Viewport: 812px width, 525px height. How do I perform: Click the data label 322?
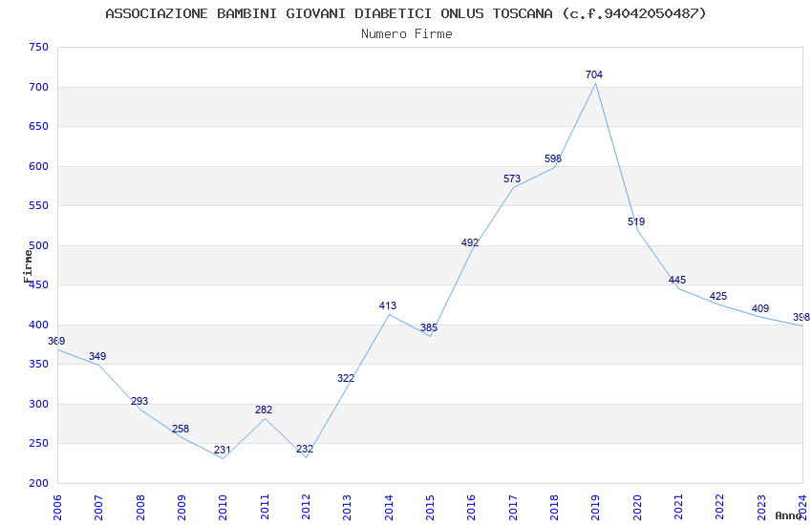[346, 378]
